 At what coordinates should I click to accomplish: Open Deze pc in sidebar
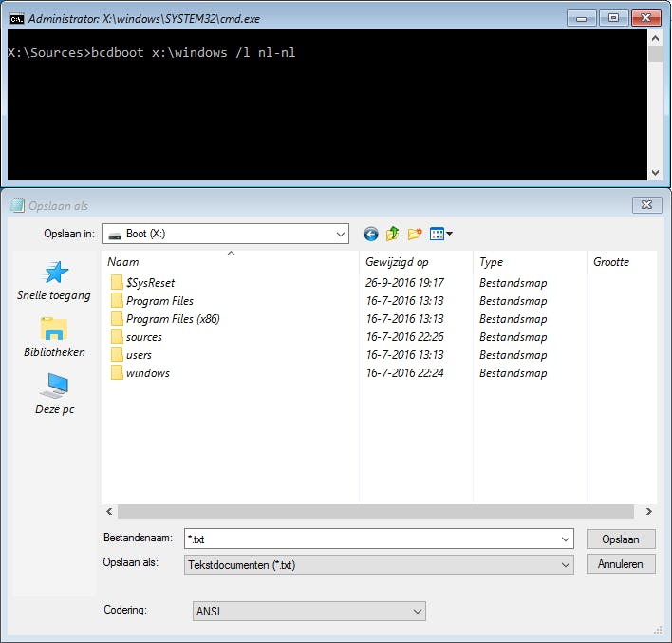pyautogui.click(x=54, y=394)
